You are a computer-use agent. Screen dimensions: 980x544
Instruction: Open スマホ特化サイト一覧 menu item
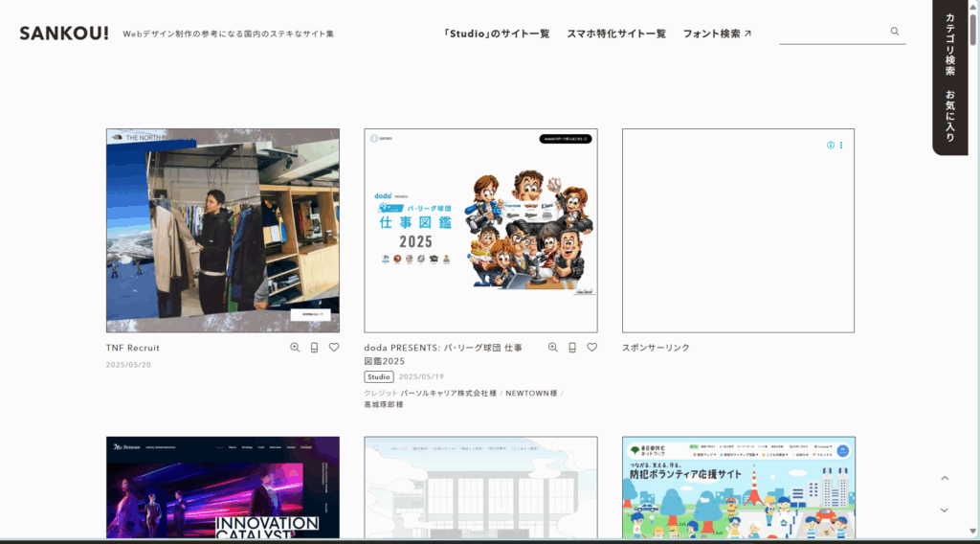point(616,34)
